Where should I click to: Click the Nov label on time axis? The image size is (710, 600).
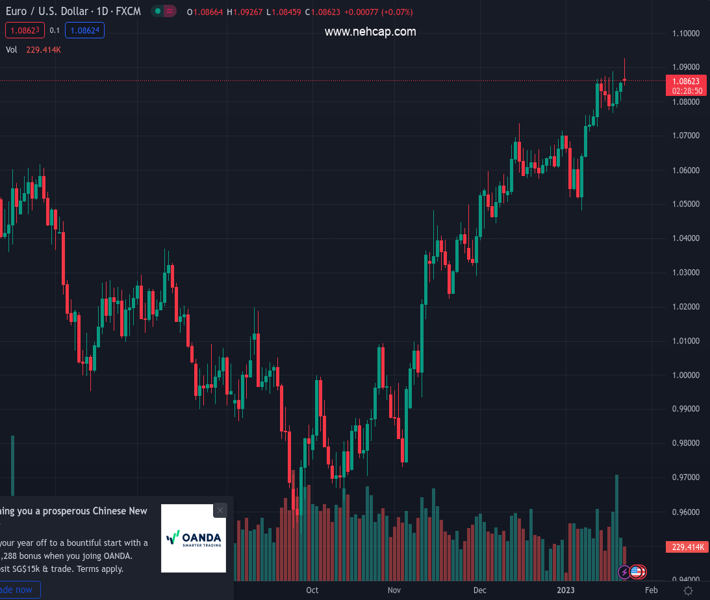click(x=394, y=590)
